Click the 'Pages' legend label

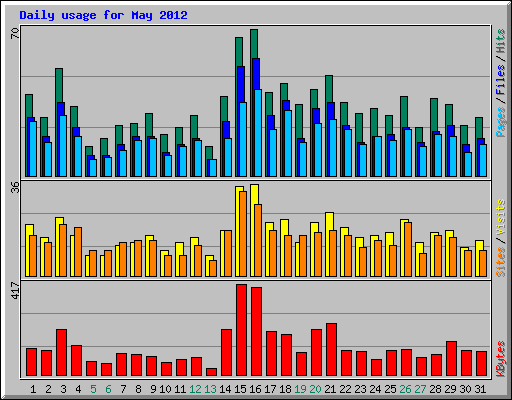click(x=501, y=122)
